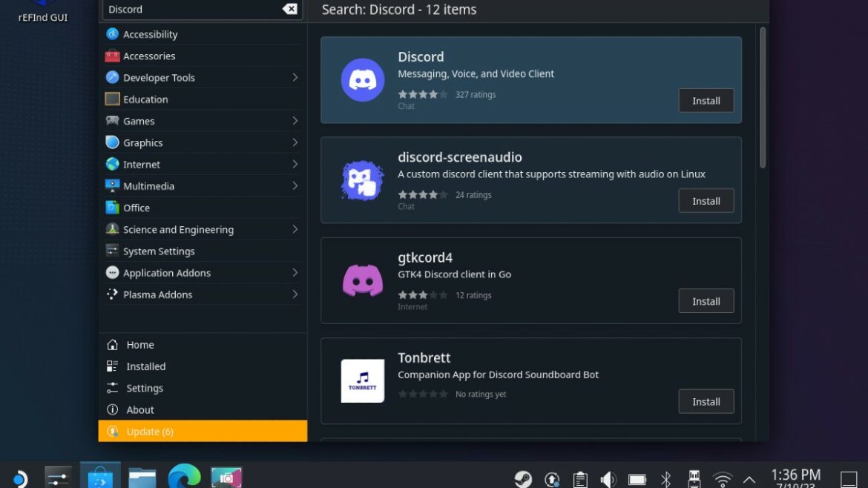Click the Internet globe icon
The height and width of the screenshot is (488, 868).
tap(112, 164)
